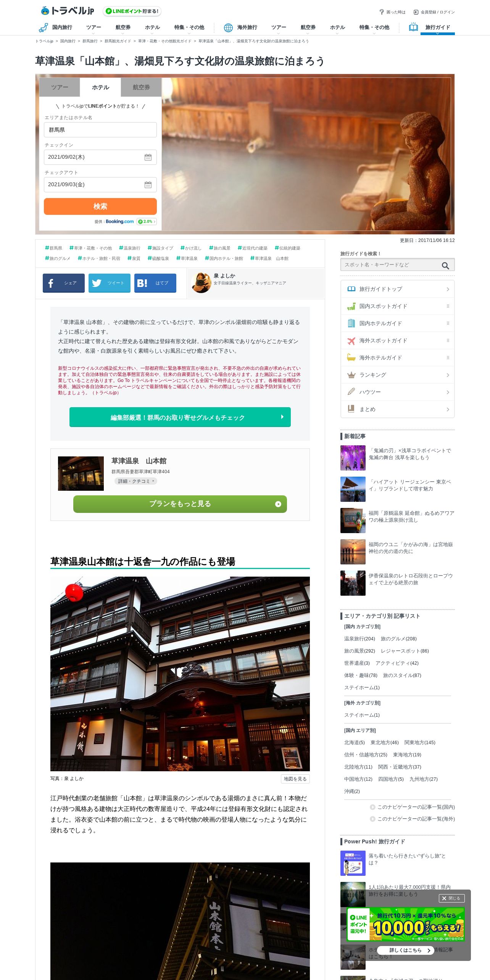The image size is (490, 980).
Task: Open domestic 特集・その他 dropdown
Action: click(x=189, y=28)
